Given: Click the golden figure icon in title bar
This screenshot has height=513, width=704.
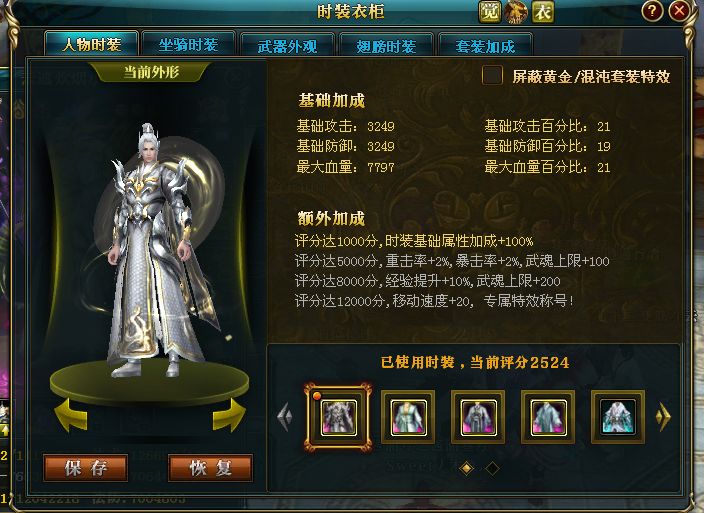Looking at the screenshot, I should pyautogui.click(x=516, y=12).
